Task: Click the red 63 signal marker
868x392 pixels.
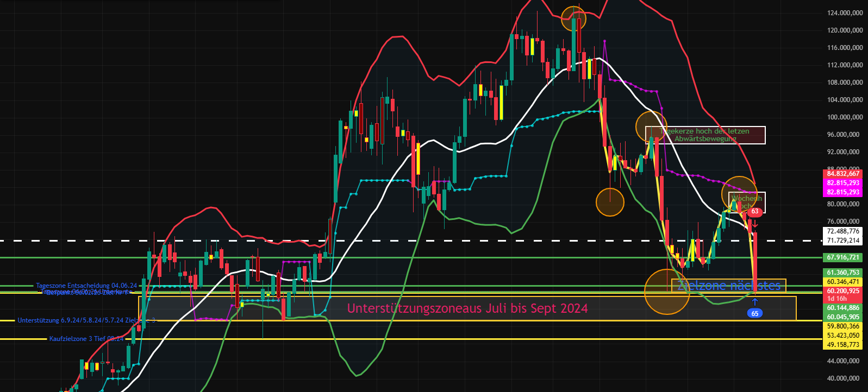Action: [x=755, y=212]
